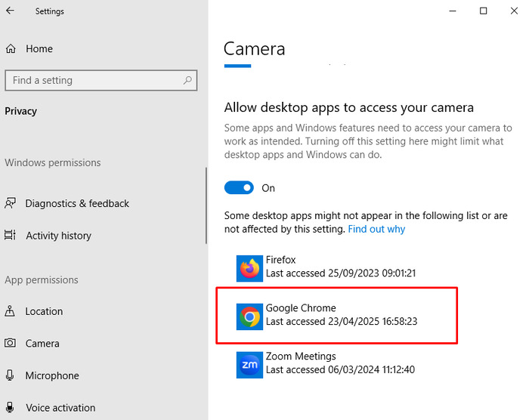Pick the Microphone icon in sidebar
Viewport: 529px width, 420px height.
[10, 375]
